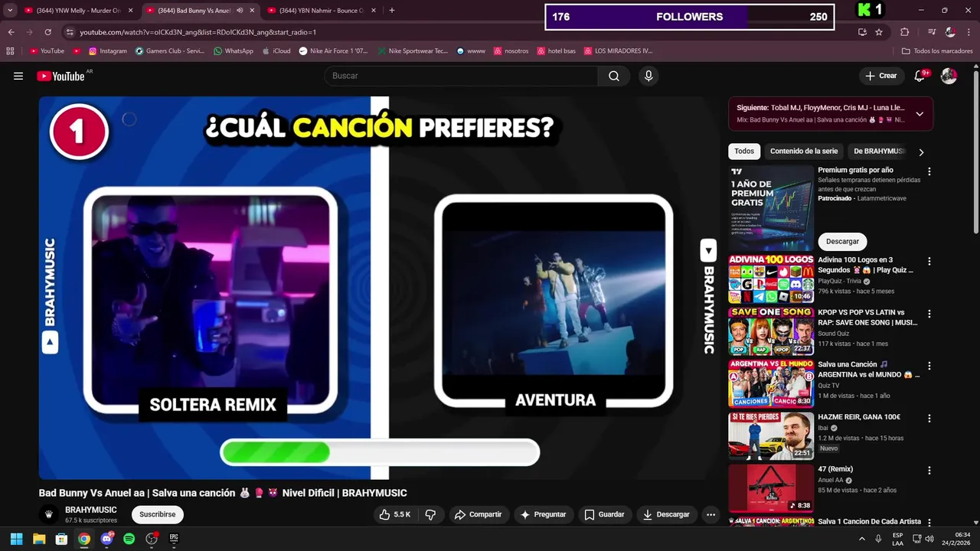Open more video actions (three dots) beside Descargar

tap(710, 514)
